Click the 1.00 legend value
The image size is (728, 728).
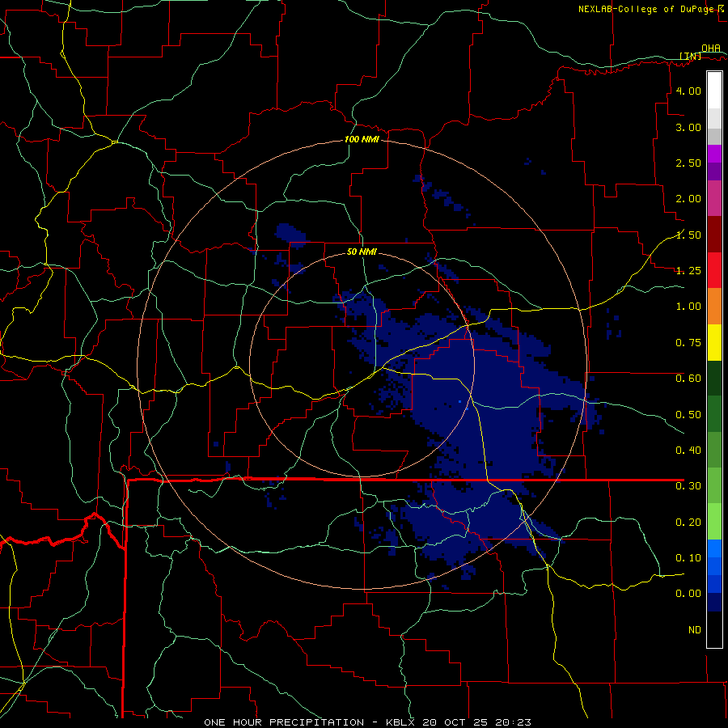[x=688, y=307]
